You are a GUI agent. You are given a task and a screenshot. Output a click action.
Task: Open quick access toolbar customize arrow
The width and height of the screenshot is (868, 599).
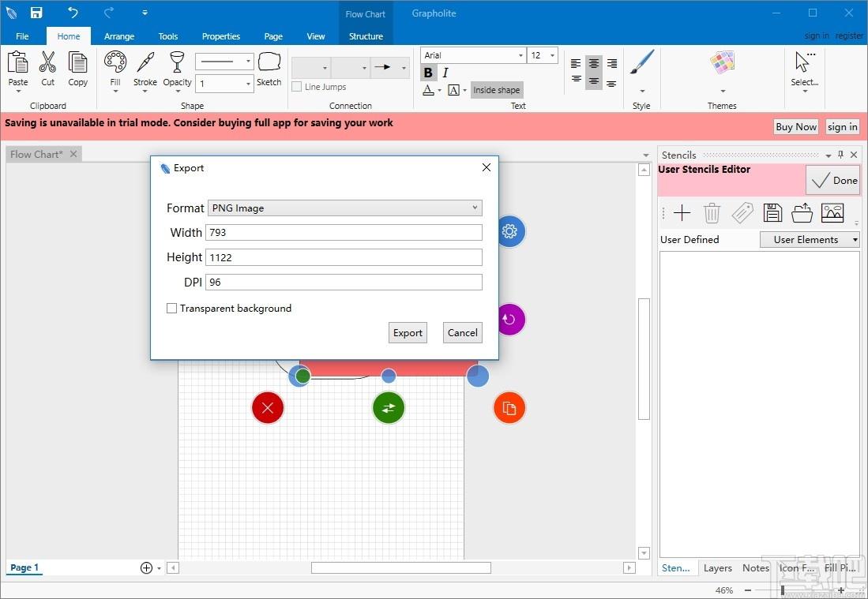145,13
